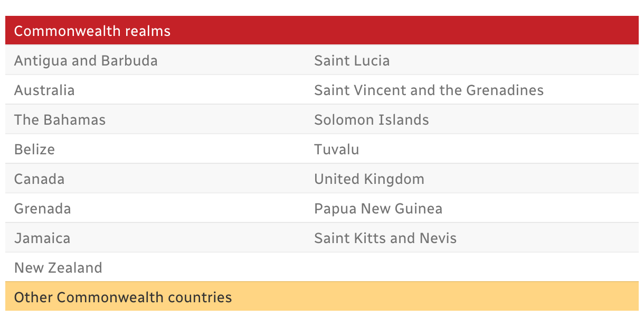This screenshot has height=316, width=644.
Task: Open the Grenada entry
Action: 42,209
